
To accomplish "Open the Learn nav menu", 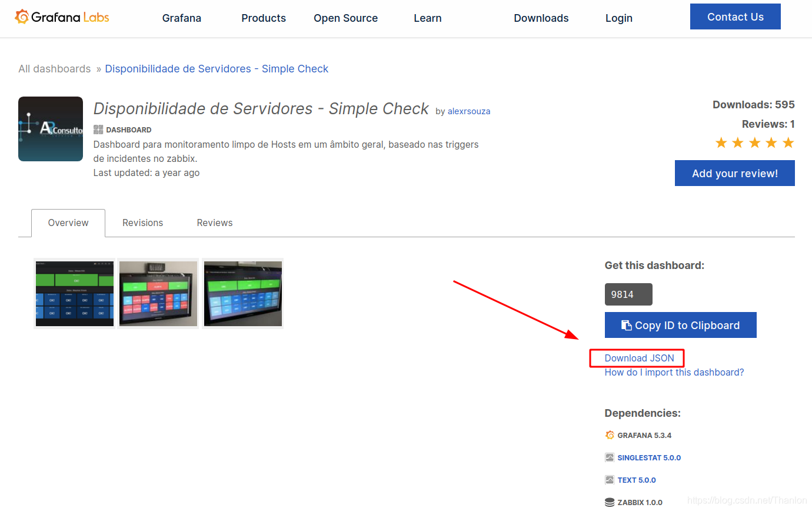I will point(428,18).
